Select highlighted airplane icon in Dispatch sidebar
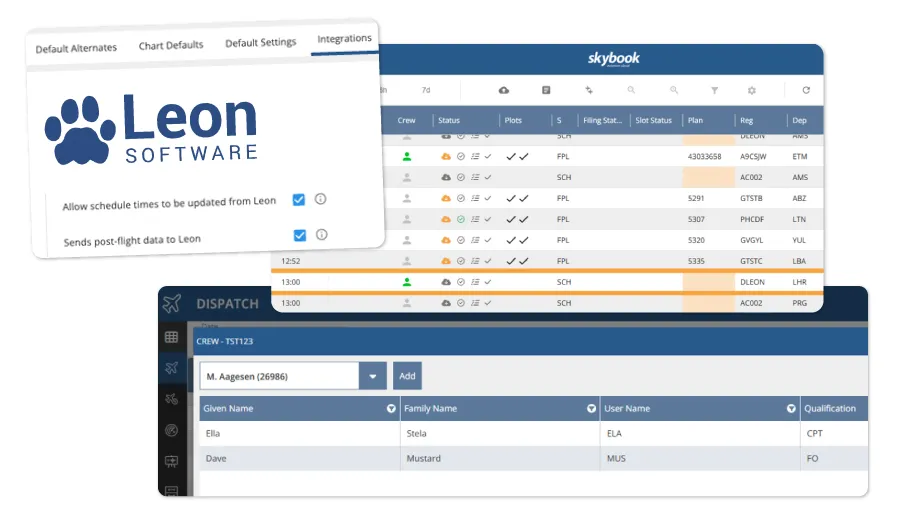The width and height of the screenshot is (900, 518). click(x=171, y=368)
